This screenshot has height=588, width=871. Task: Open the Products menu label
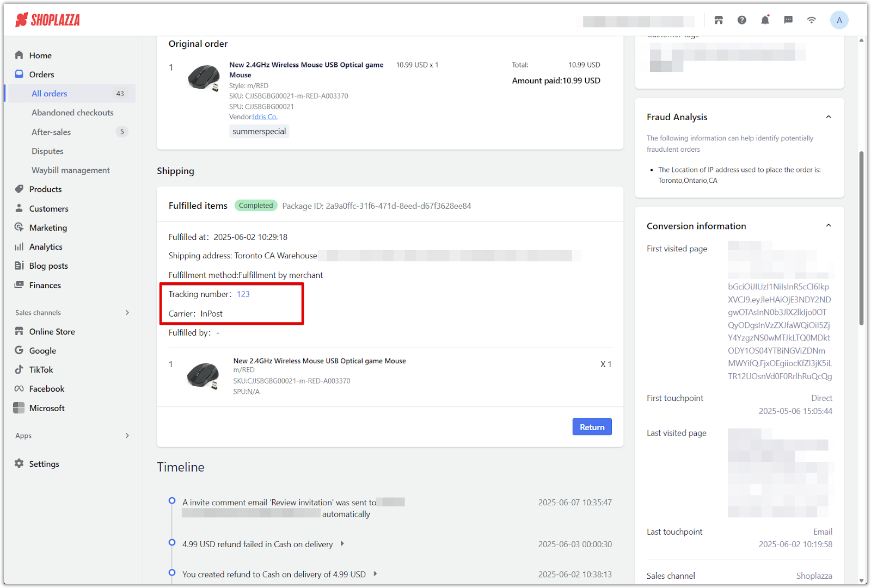pos(46,189)
